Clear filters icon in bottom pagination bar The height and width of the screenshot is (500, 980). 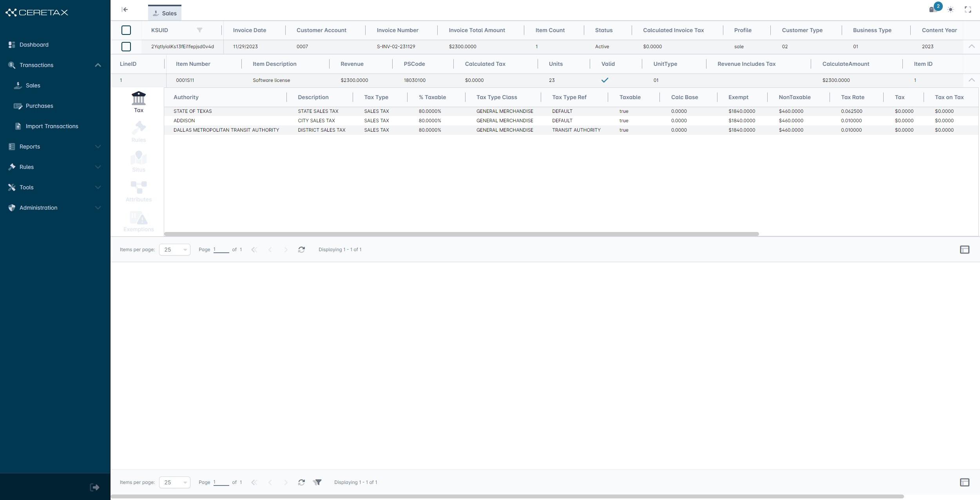click(x=317, y=482)
